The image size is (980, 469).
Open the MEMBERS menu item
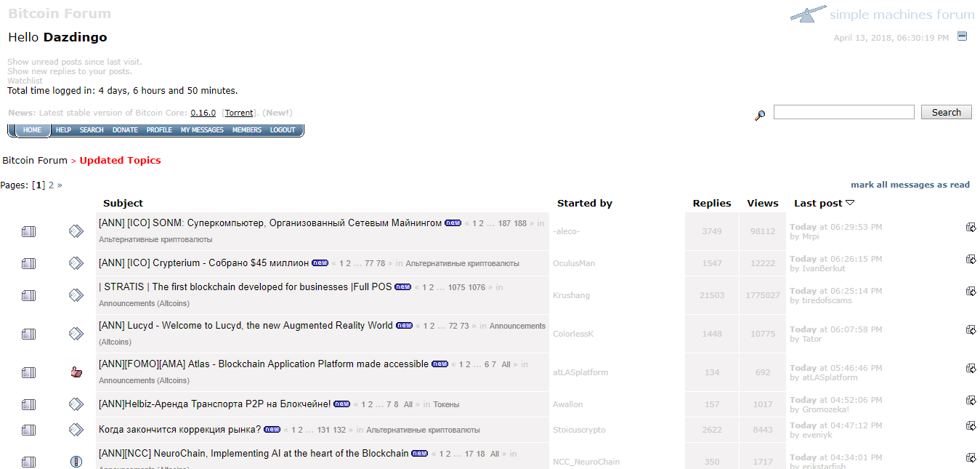247,130
